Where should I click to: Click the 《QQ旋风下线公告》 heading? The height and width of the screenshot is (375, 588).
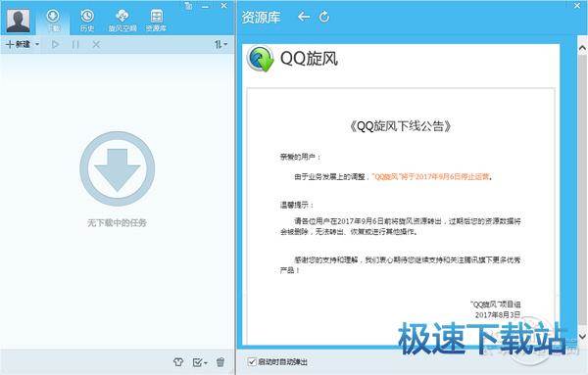tap(401, 126)
